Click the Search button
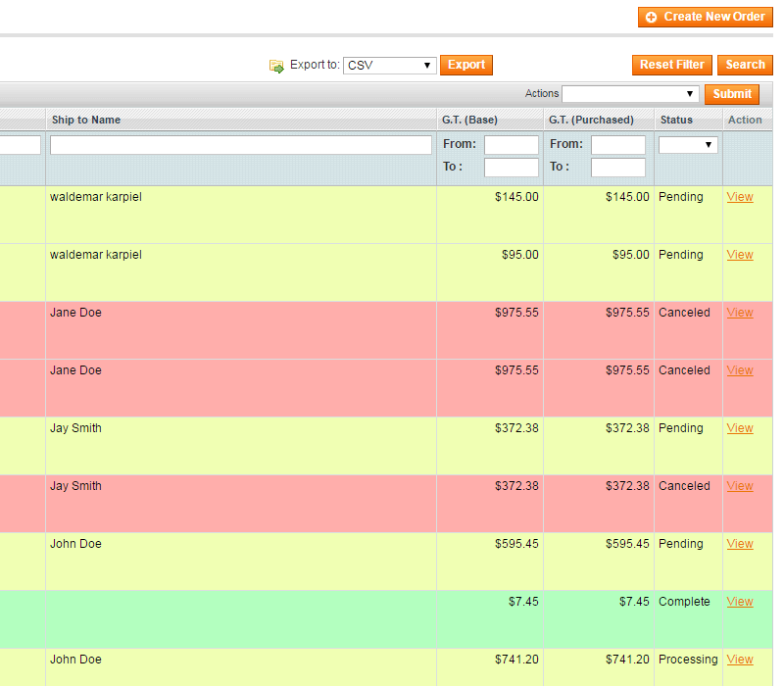784x686 pixels. click(745, 65)
